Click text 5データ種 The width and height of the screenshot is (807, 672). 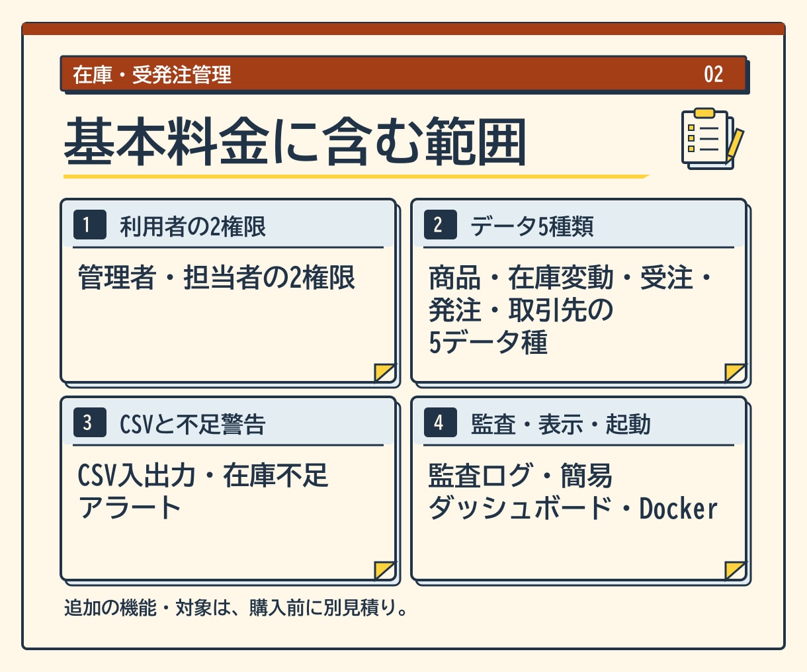488,343
